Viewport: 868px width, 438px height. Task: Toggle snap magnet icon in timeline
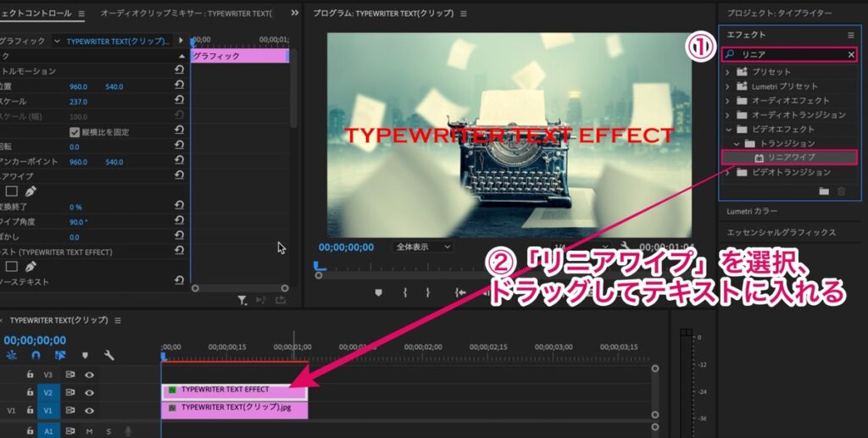[x=36, y=355]
